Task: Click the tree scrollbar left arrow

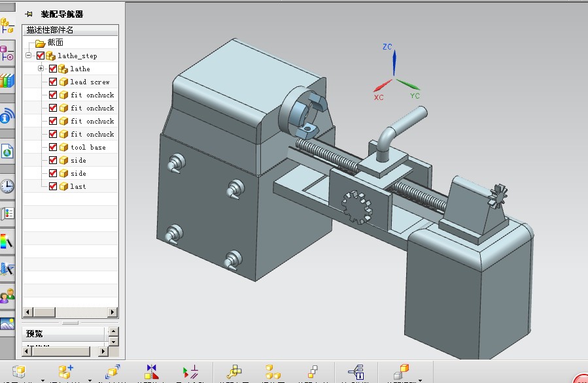Action: click(27, 312)
